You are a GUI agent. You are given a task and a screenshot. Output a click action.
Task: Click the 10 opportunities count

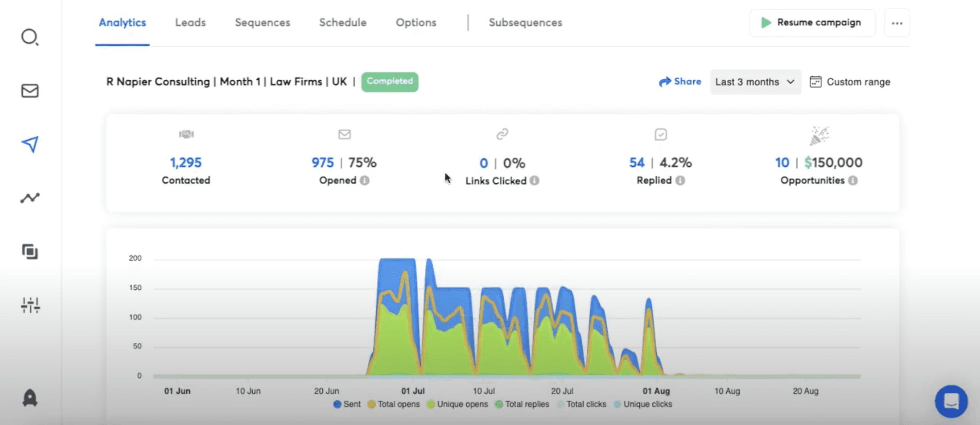coord(782,162)
